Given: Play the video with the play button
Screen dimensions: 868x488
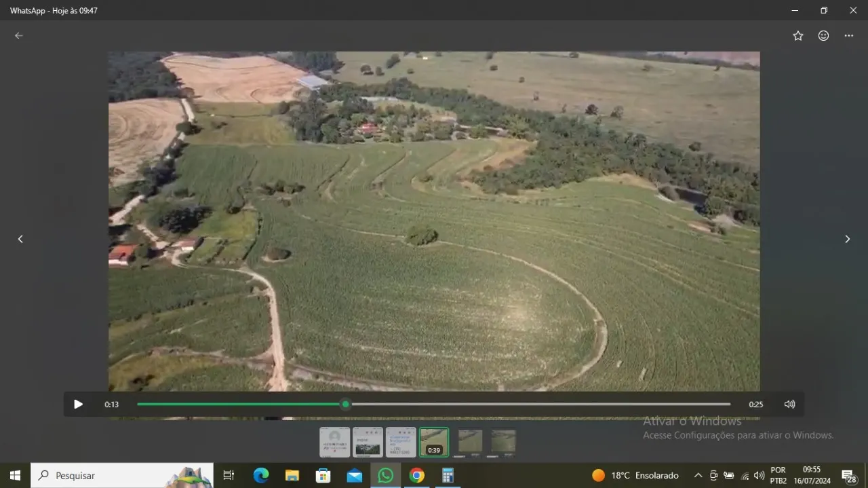Looking at the screenshot, I should (78, 405).
